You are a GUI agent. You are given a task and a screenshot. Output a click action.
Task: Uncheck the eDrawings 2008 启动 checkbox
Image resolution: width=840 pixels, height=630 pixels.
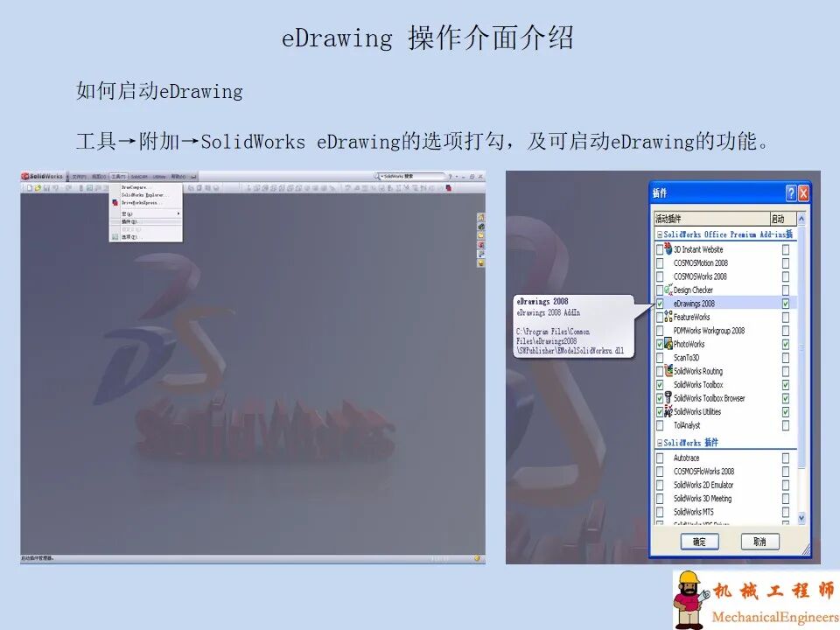(x=785, y=304)
